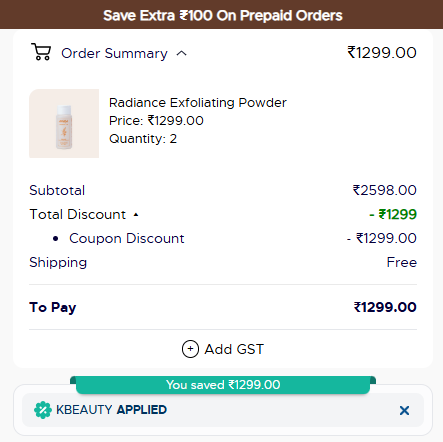Viewport: 443px width, 442px height.
Task: Open the Radiance Exfoliating Powder thumbnail
Action: click(x=64, y=123)
